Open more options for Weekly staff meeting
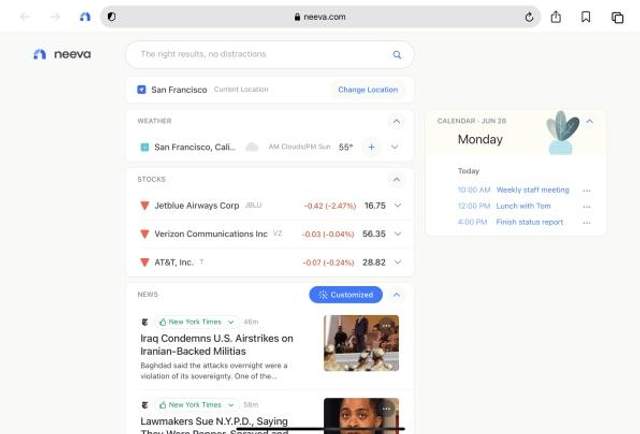This screenshot has width=640, height=434. click(587, 190)
